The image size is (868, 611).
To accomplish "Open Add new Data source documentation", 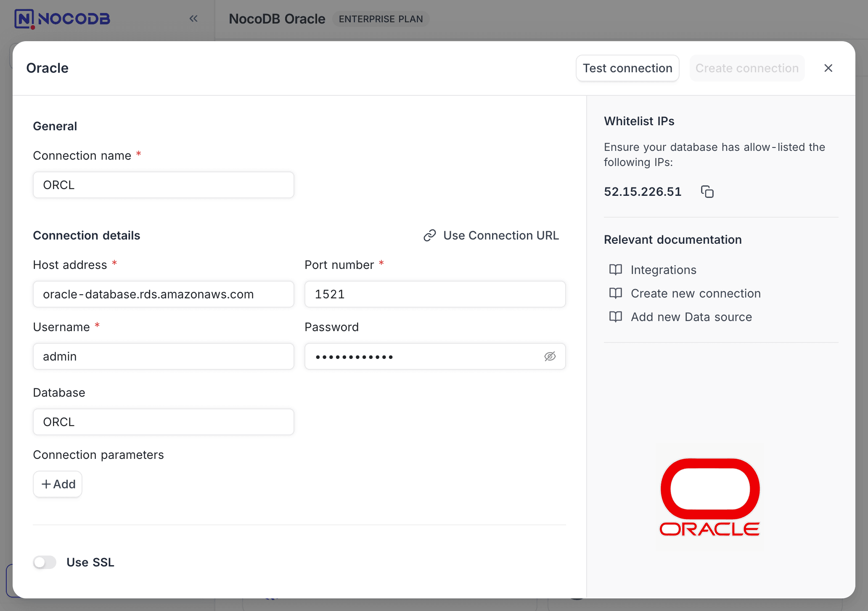I will tap(691, 317).
